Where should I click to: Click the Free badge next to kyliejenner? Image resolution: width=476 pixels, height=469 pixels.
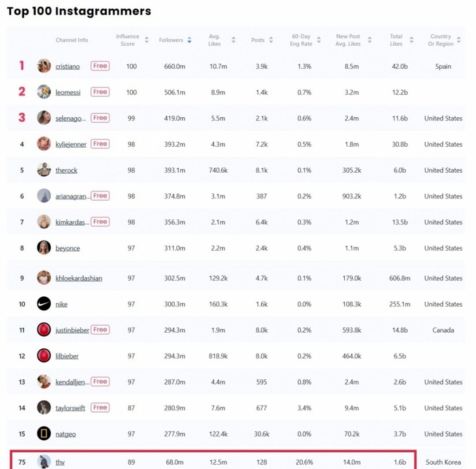pos(100,144)
